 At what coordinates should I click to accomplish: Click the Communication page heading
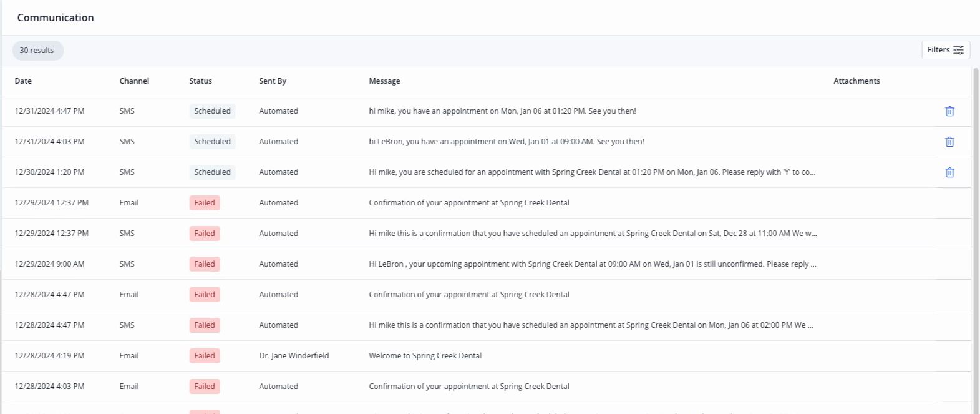(56, 17)
